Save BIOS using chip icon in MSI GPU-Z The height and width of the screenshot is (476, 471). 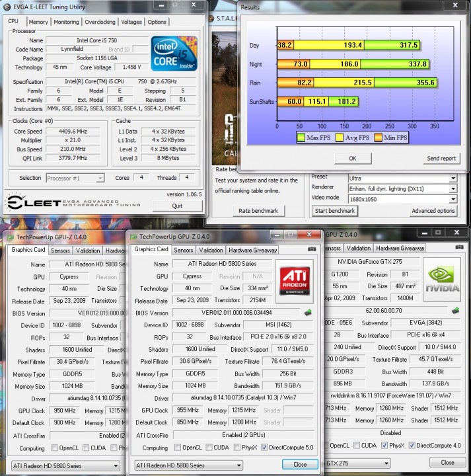[308, 312]
